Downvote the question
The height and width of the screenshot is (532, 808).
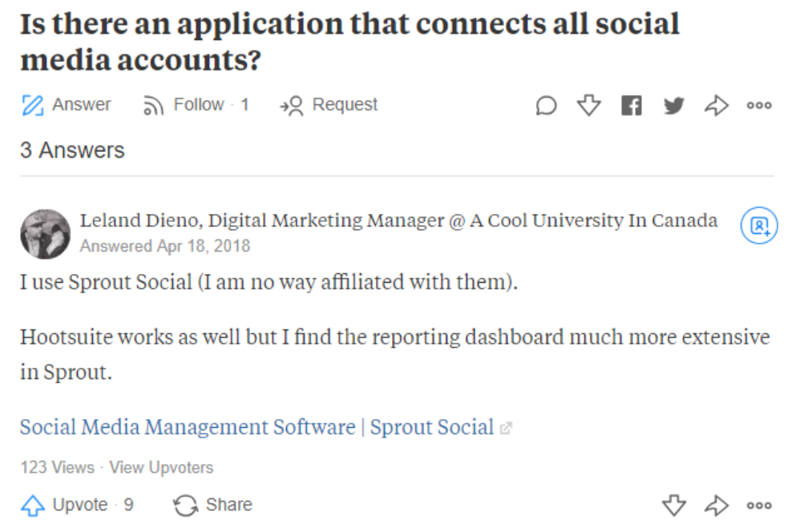[589, 104]
